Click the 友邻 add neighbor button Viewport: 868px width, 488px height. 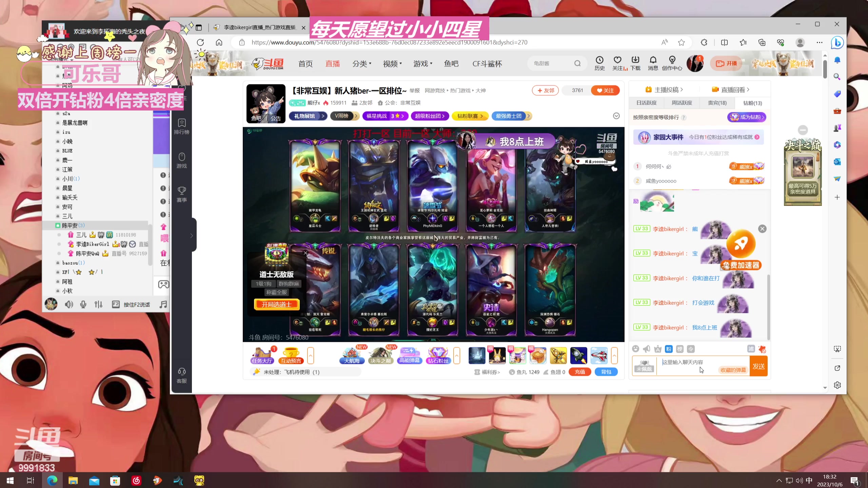pyautogui.click(x=546, y=90)
